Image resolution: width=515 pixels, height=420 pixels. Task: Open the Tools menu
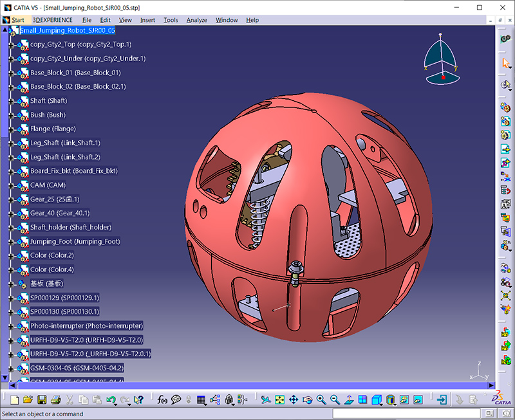171,20
